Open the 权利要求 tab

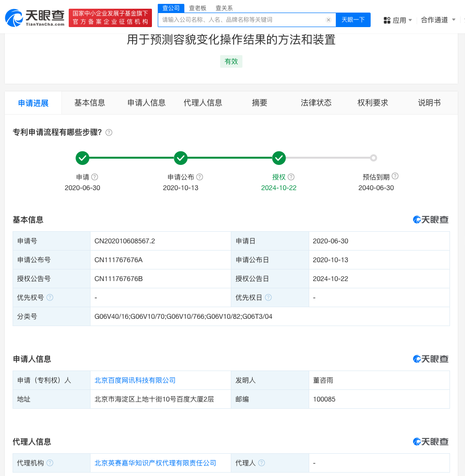pos(373,103)
